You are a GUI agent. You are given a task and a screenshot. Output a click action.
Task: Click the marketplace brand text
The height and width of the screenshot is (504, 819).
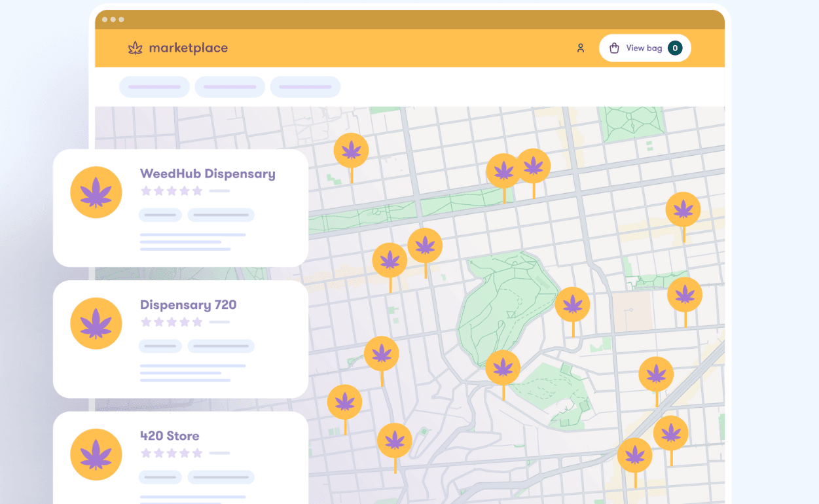click(x=188, y=48)
